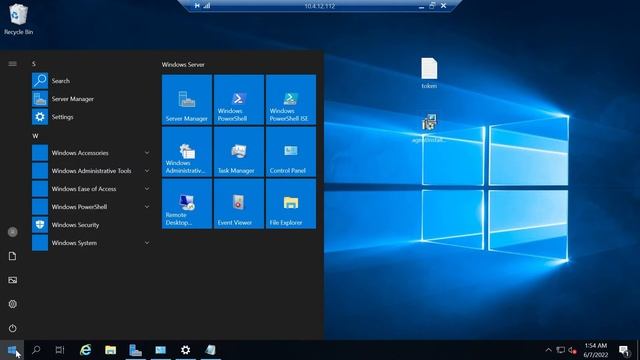Click the Start button on the taskbar
This screenshot has height=360, width=640.
tap(12, 350)
